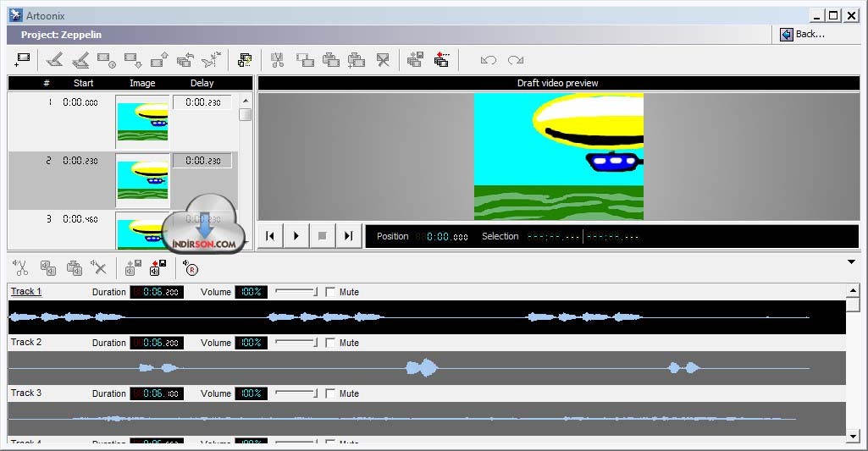Select the Track 1 label
Viewport: 868px width, 451px height.
26,291
